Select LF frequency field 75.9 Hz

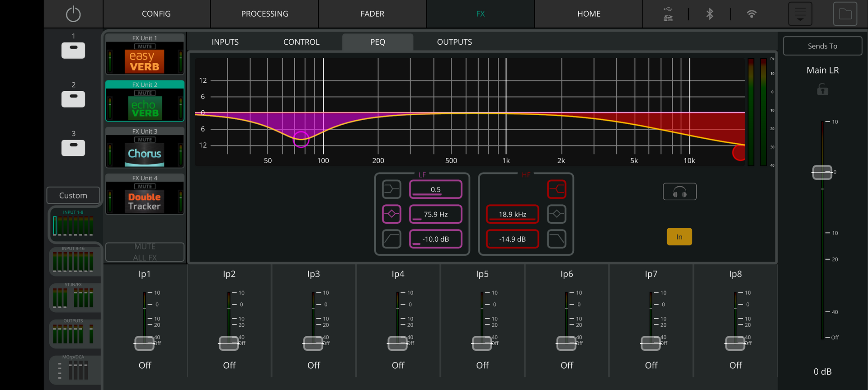coord(436,214)
